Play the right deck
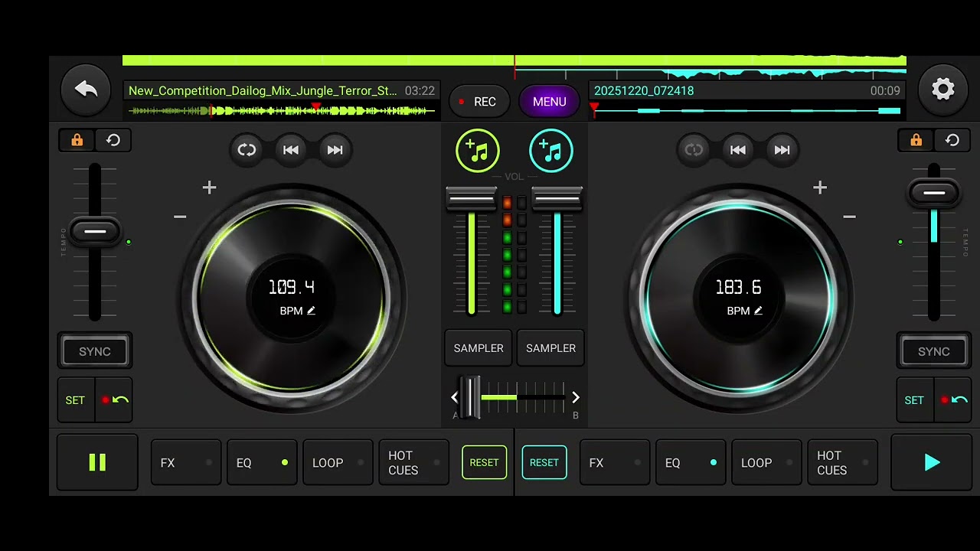Screen dimensions: 980x551 point(932,462)
